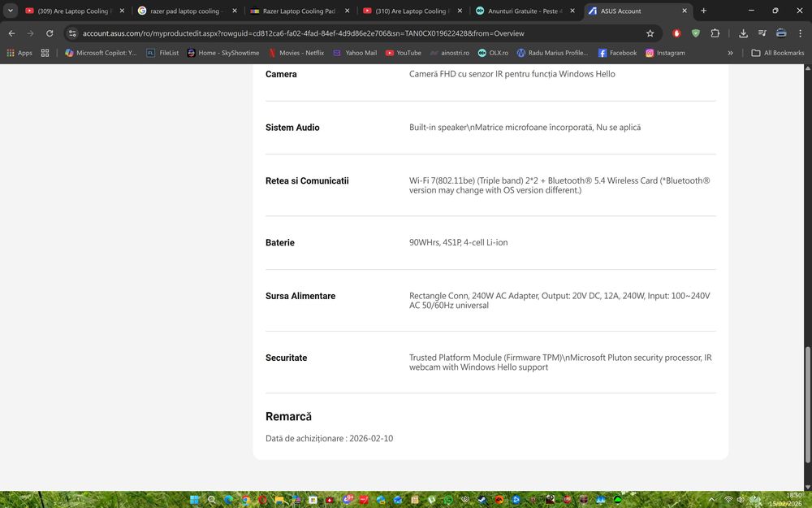Open the Apps grid shortcut
The image size is (812, 508).
(x=19, y=53)
